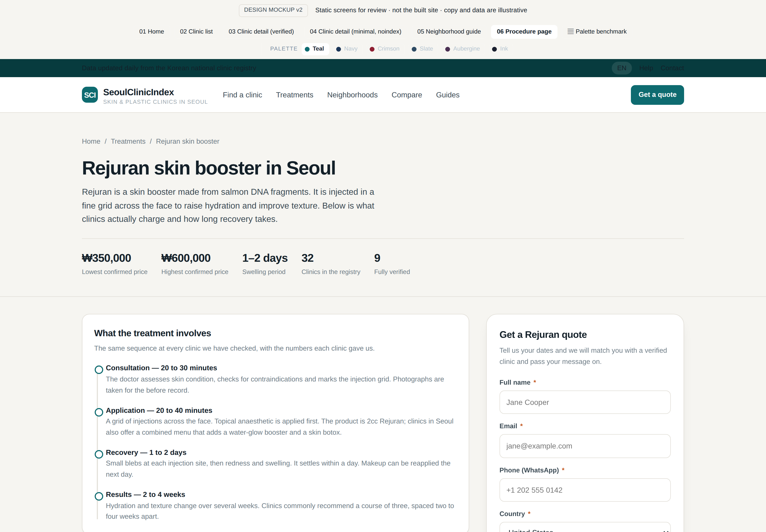Image resolution: width=766 pixels, height=532 pixels.
Task: Switch palette to Aubergine
Action: point(462,49)
